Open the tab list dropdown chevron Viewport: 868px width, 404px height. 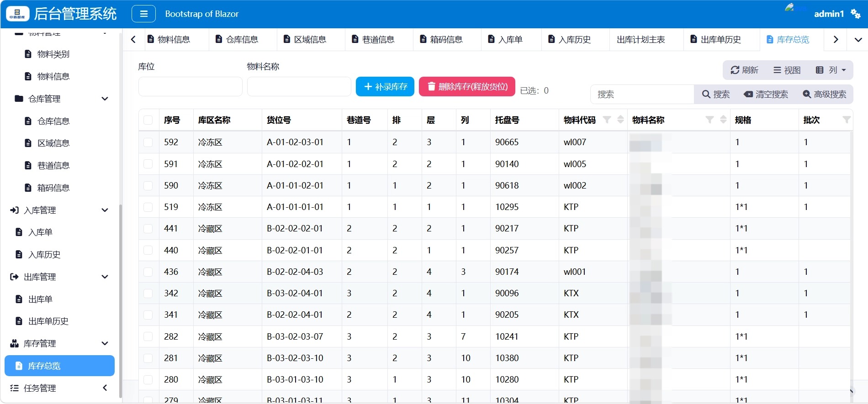click(x=858, y=40)
